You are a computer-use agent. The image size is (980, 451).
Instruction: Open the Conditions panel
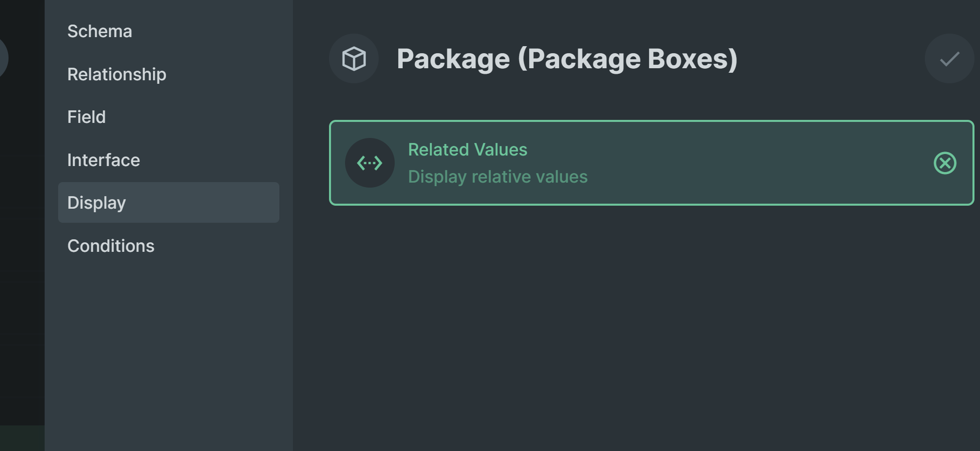click(111, 246)
